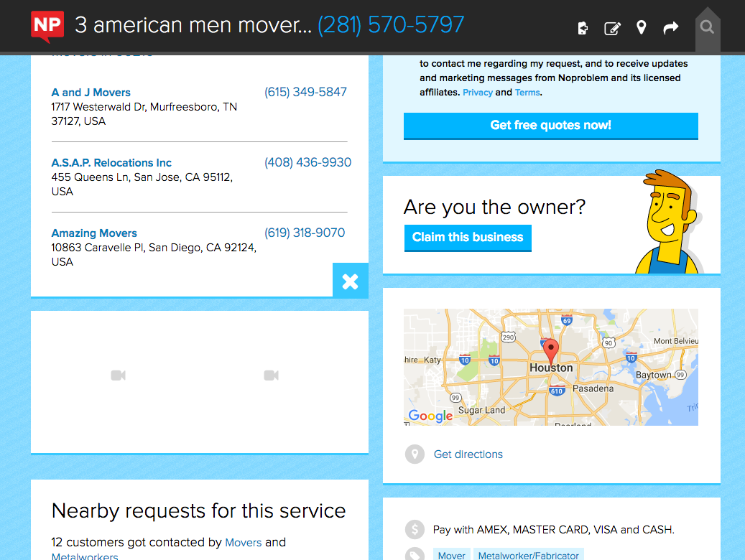745x560 pixels.
Task: Click the red map marker on Houston
Action: coord(551,352)
